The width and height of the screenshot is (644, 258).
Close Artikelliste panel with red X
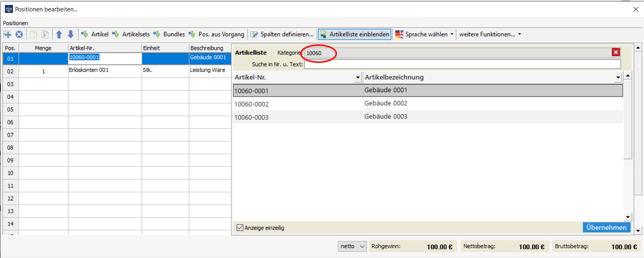pyautogui.click(x=616, y=52)
